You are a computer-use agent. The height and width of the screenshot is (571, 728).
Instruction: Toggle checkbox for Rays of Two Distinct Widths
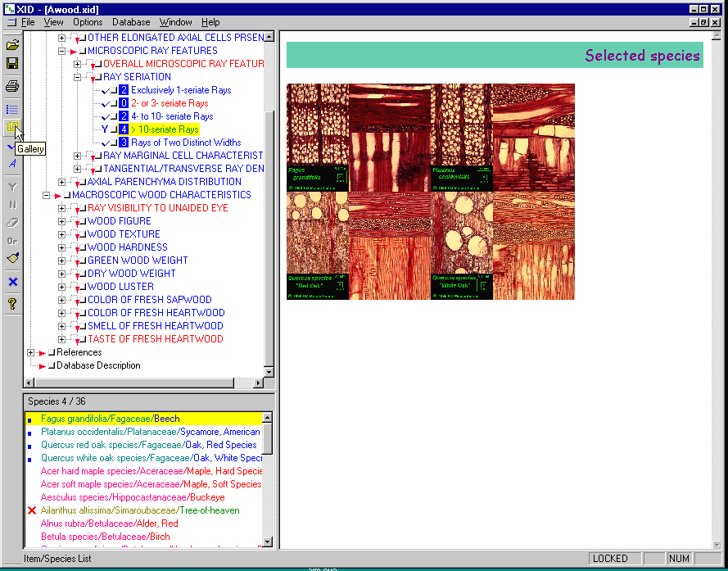coord(112,143)
